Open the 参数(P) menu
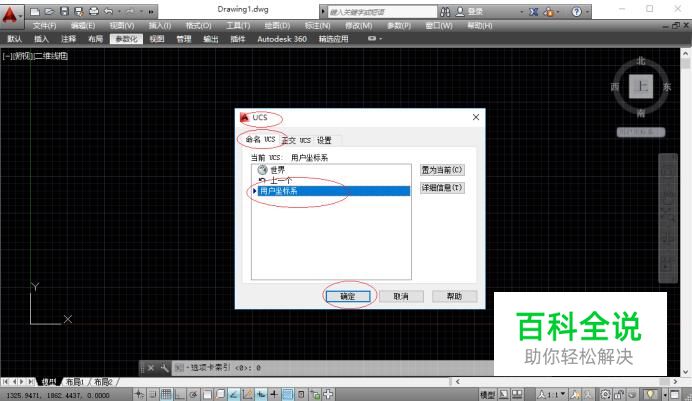The height and width of the screenshot is (401, 692). tap(399, 26)
